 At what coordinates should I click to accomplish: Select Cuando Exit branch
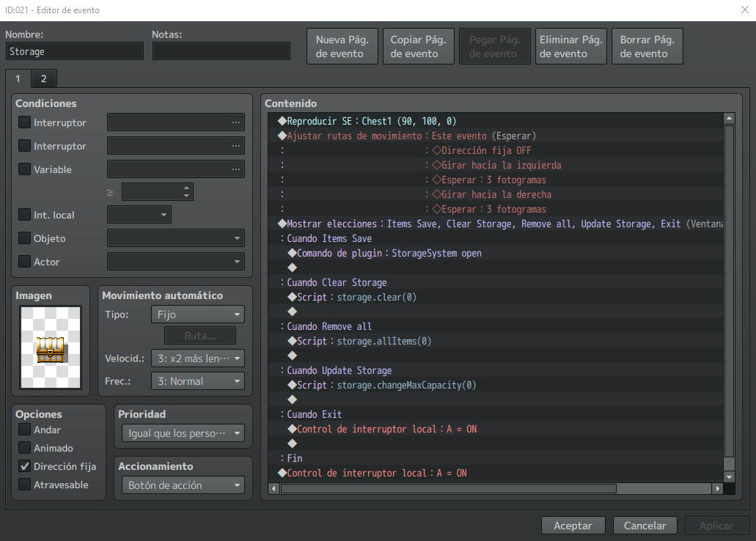(x=496, y=414)
